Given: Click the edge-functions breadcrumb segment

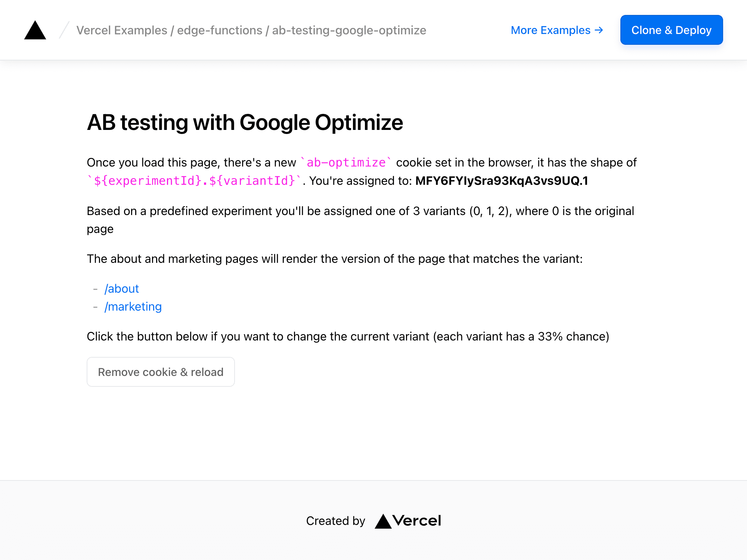Looking at the screenshot, I should (x=220, y=30).
